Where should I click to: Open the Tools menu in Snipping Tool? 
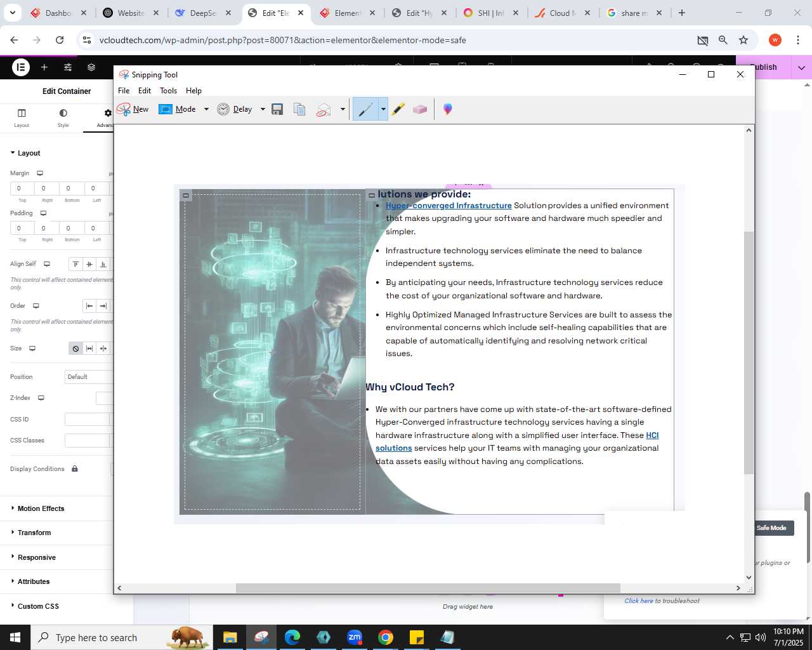click(168, 91)
